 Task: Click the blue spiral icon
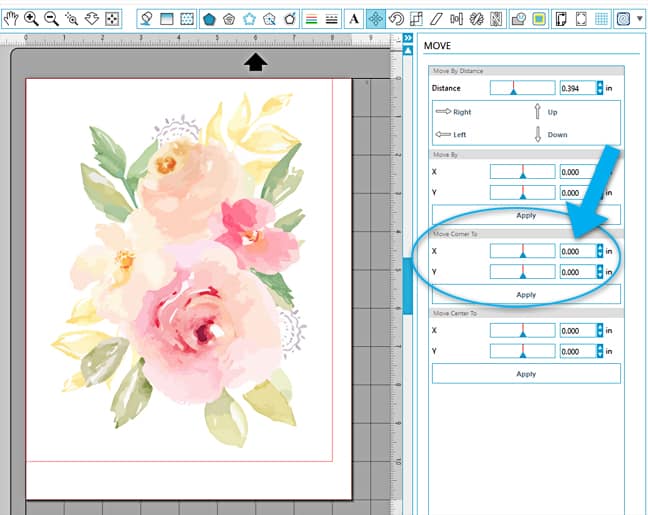pyautogui.click(x=623, y=19)
